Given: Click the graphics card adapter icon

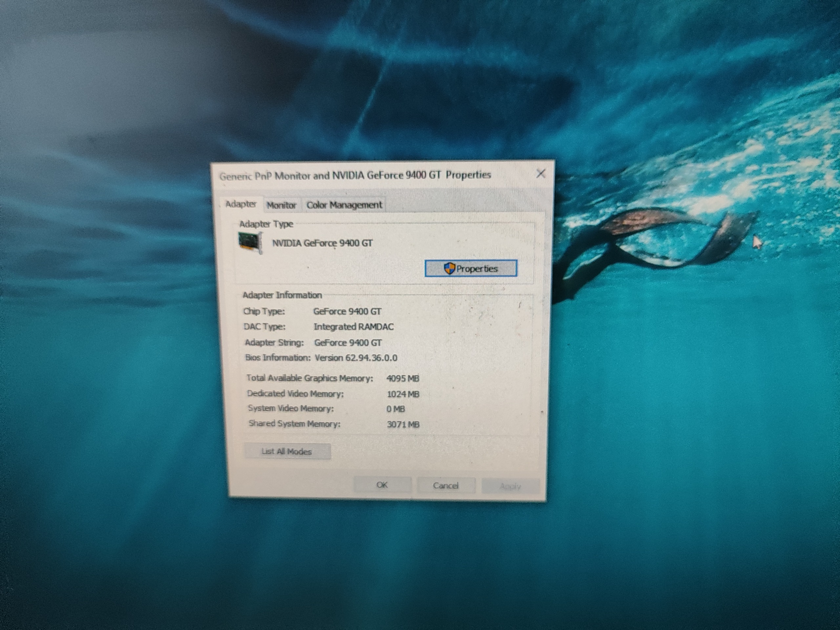Looking at the screenshot, I should pos(251,243).
